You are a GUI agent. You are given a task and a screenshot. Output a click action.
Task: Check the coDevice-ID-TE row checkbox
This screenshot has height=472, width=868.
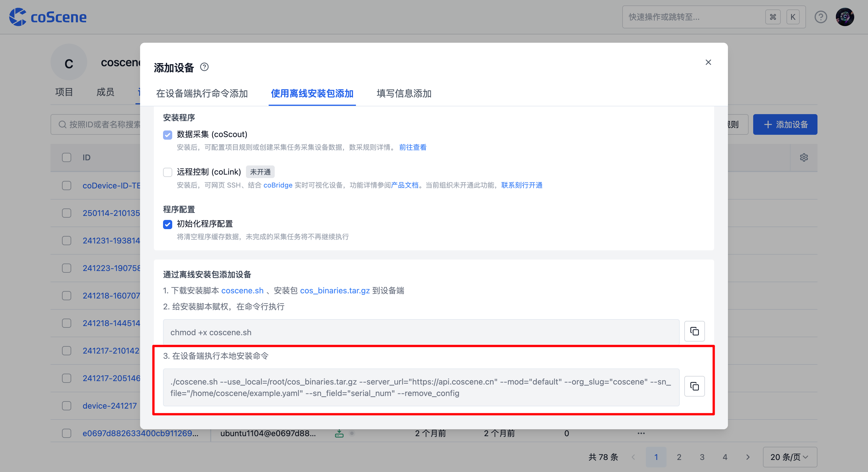point(67,186)
